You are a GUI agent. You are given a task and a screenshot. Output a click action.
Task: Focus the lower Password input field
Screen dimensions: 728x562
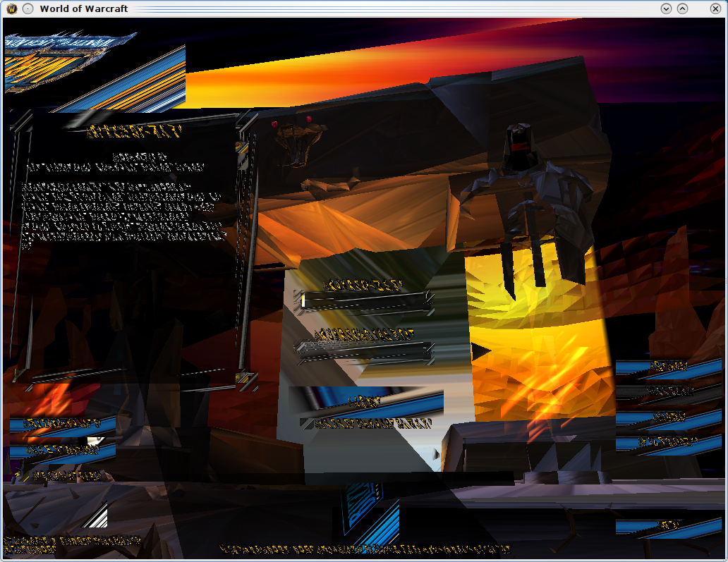363,350
